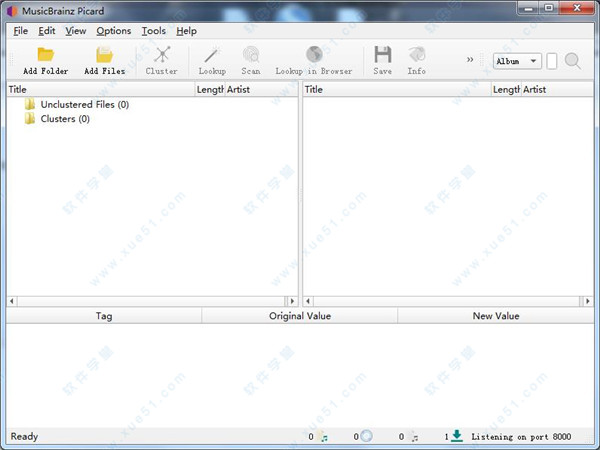The image size is (600, 450).
Task: Open the Edit menu
Action: (x=47, y=31)
